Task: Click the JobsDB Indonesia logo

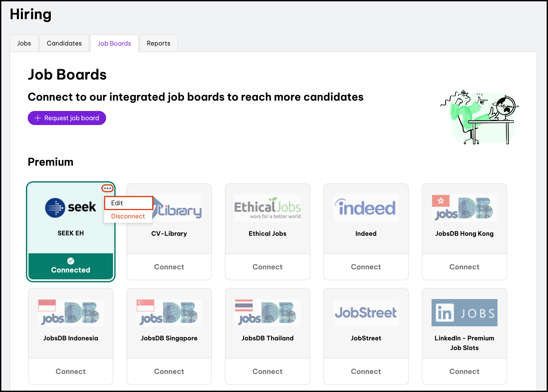Action: click(71, 313)
